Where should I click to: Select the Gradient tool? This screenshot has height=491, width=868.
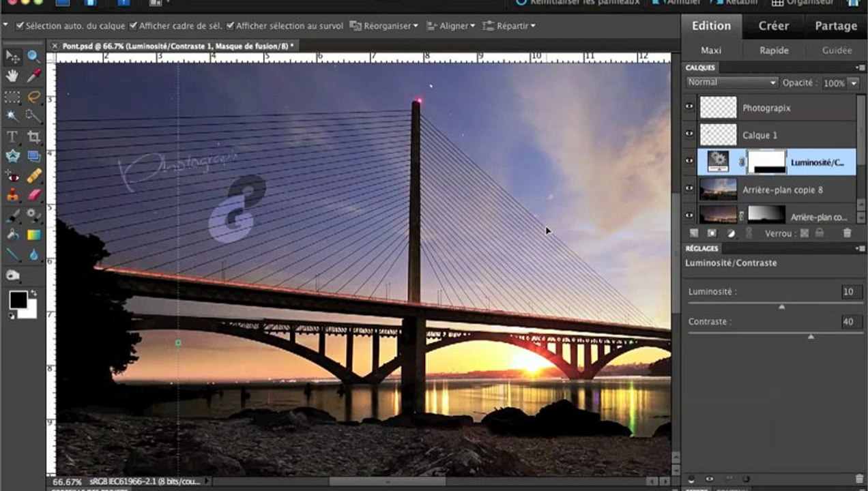[33, 235]
